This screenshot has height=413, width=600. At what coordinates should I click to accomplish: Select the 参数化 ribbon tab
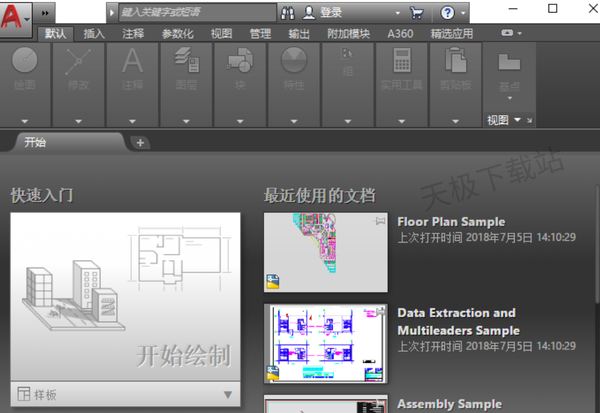coord(178,33)
